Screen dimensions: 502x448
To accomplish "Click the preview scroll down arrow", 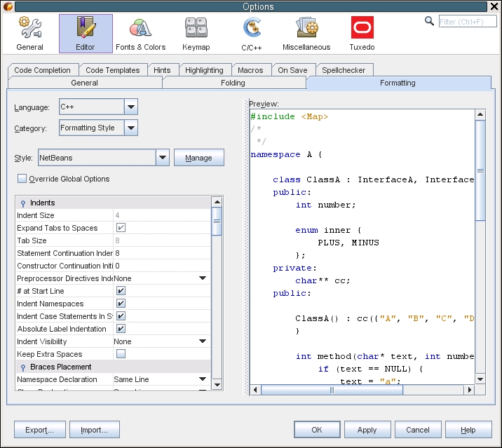I will tap(480, 379).
